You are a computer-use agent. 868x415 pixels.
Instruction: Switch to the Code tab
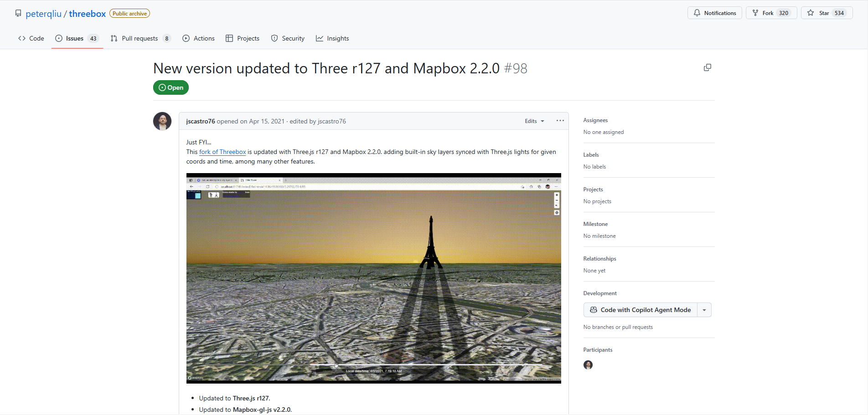[31, 38]
